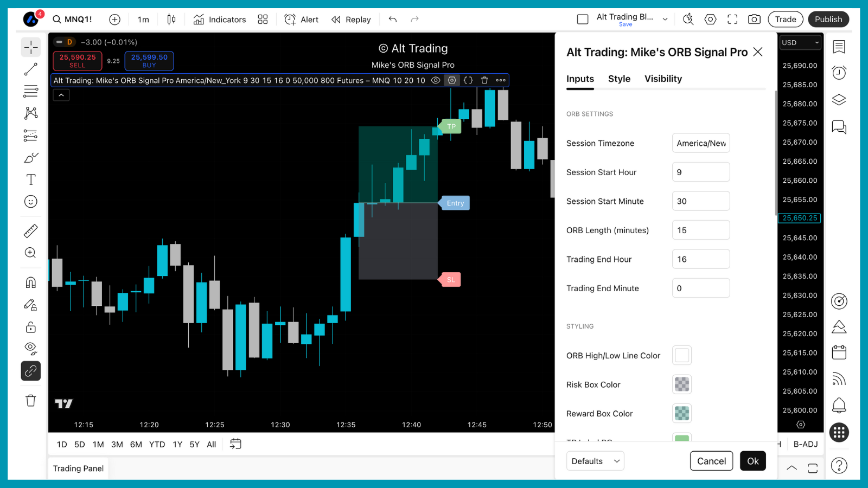The width and height of the screenshot is (868, 488).
Task: Switch to the Visibility tab
Action: [663, 79]
